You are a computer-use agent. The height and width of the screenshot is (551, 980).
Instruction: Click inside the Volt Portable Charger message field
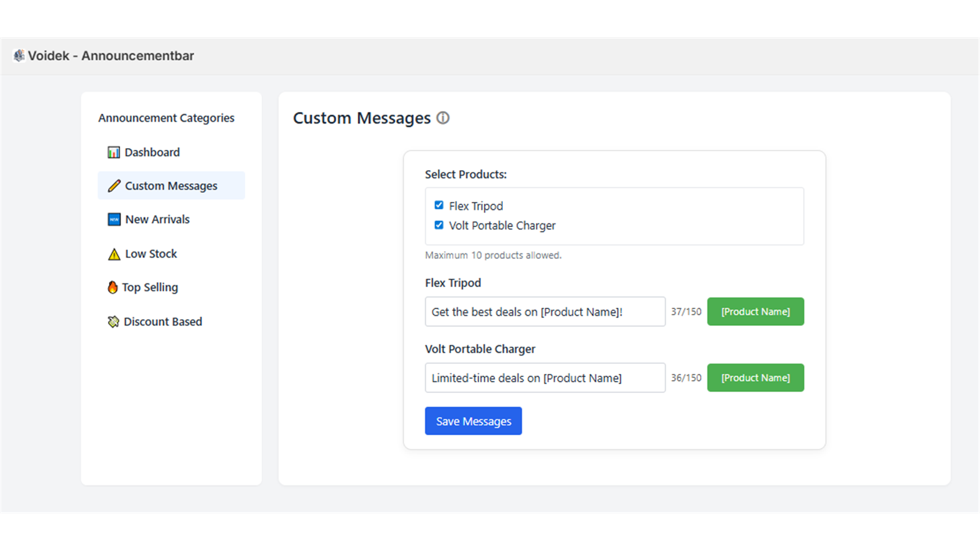(545, 378)
